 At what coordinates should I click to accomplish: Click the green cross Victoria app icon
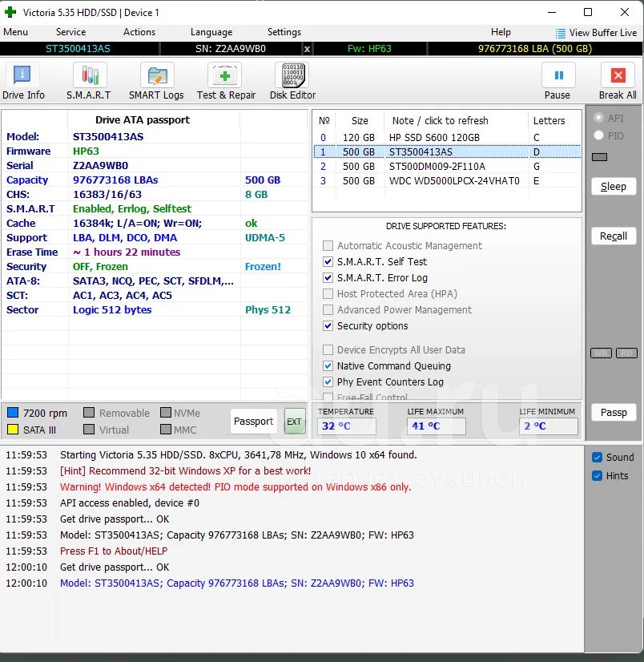point(10,12)
